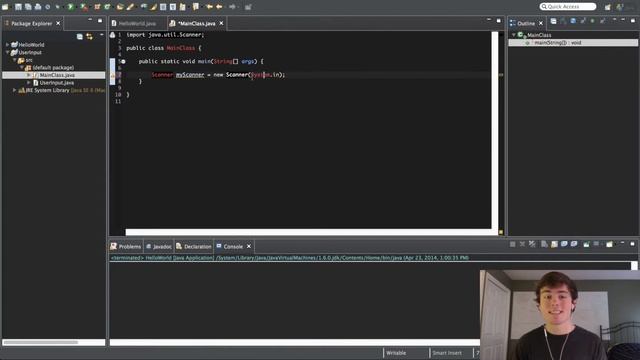This screenshot has height=360, width=640.
Task: Click 'Writable' in the status bar
Action: point(396,353)
